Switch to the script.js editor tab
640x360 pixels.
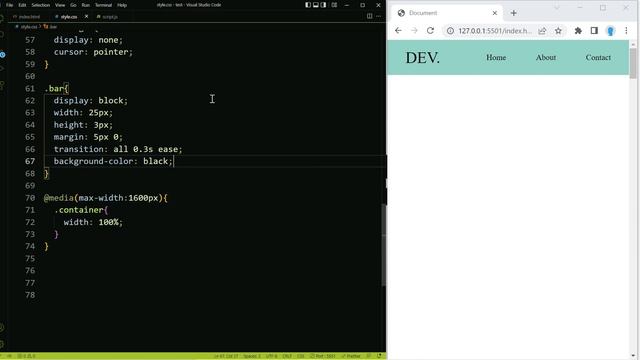pos(107,17)
